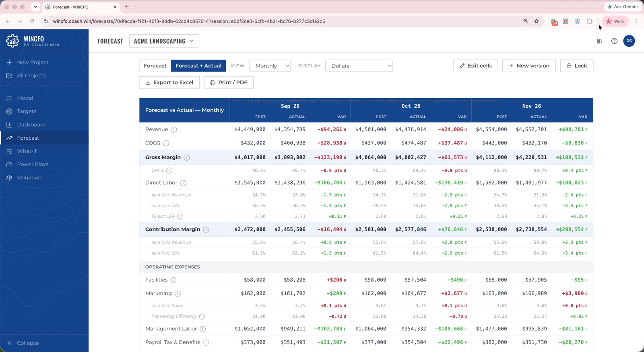Export to Excel

169,82
